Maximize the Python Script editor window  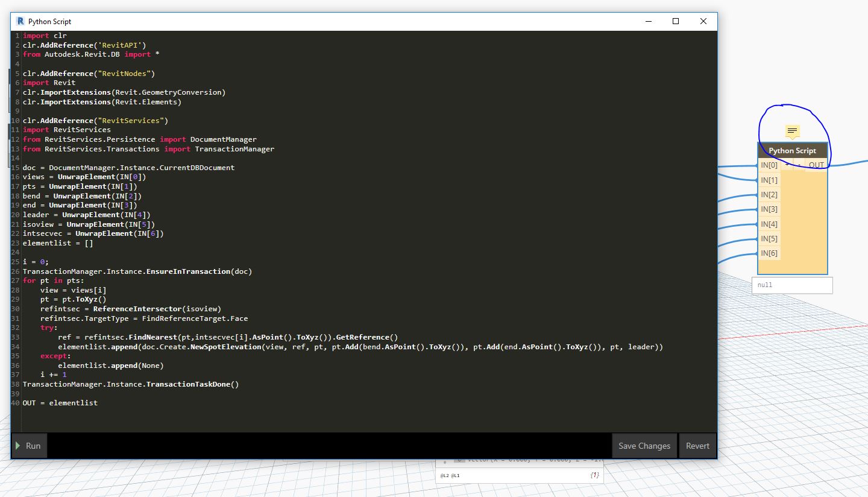click(676, 21)
